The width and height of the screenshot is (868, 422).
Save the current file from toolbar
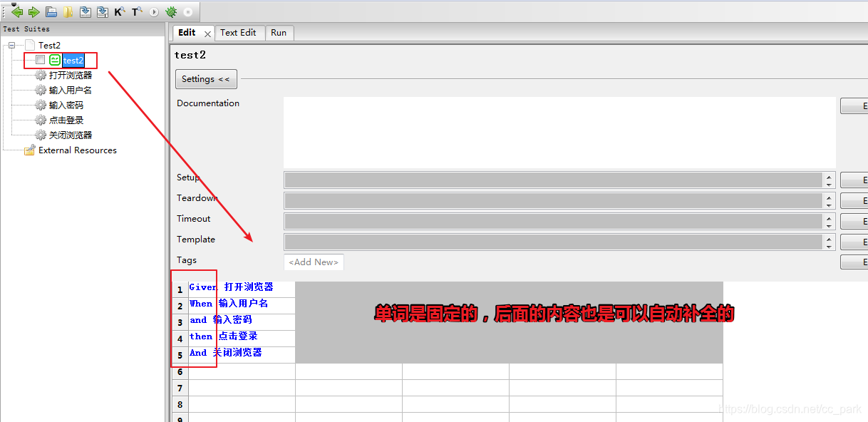point(86,12)
